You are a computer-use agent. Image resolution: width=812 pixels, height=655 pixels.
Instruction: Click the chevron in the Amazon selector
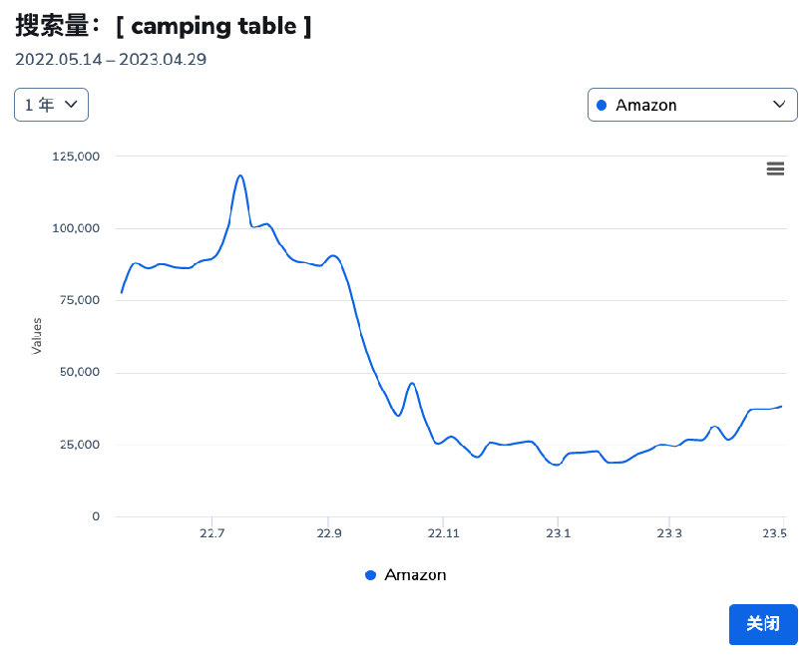click(779, 105)
